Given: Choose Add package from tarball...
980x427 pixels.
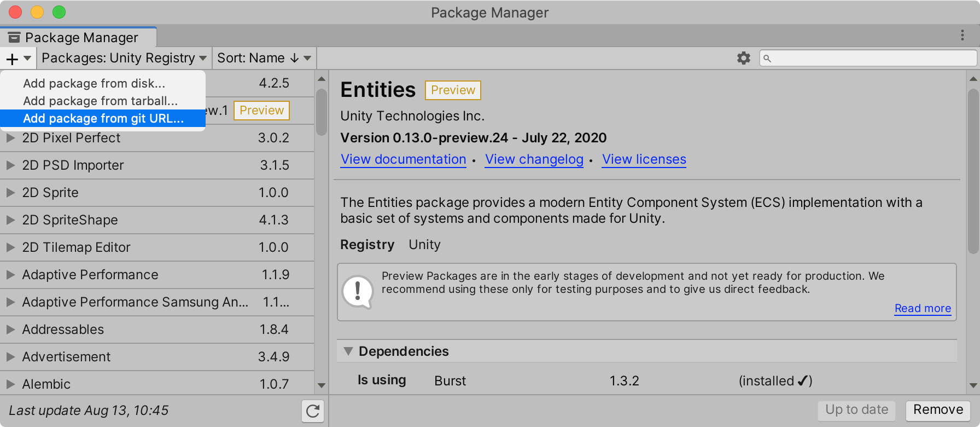Looking at the screenshot, I should coord(103,101).
